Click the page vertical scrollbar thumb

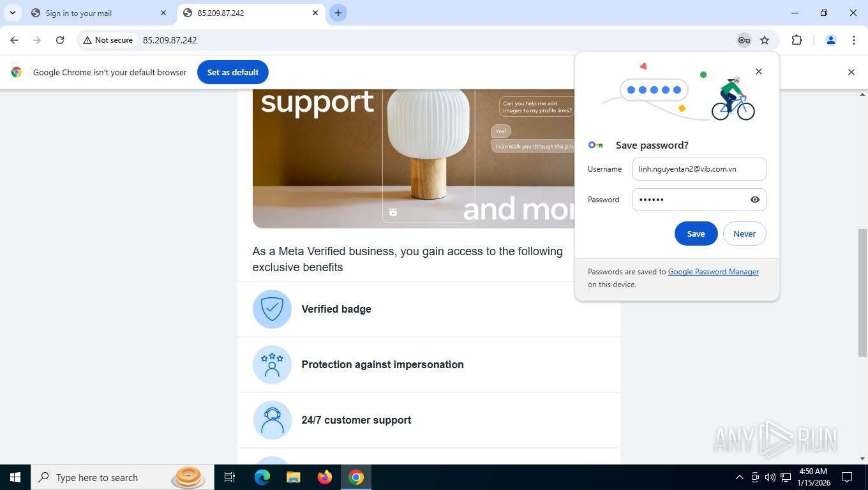tap(862, 292)
